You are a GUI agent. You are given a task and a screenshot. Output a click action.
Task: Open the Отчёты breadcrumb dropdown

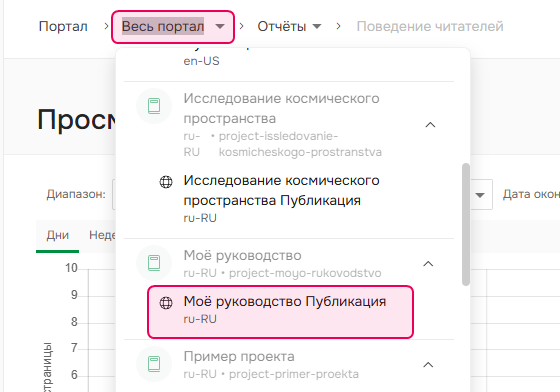289,26
